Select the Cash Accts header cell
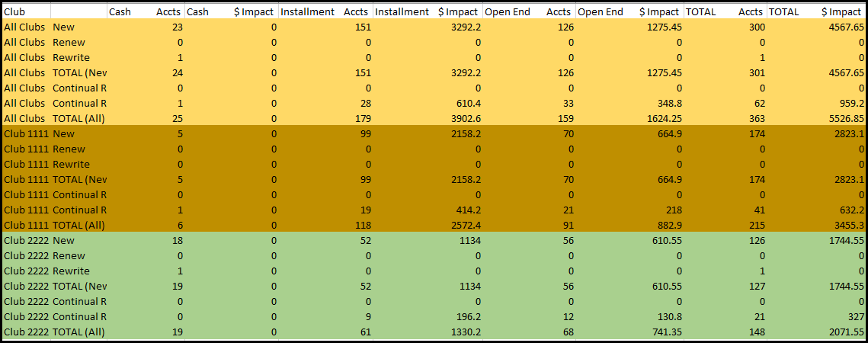Screen dimensions: 868x343 pos(146,12)
